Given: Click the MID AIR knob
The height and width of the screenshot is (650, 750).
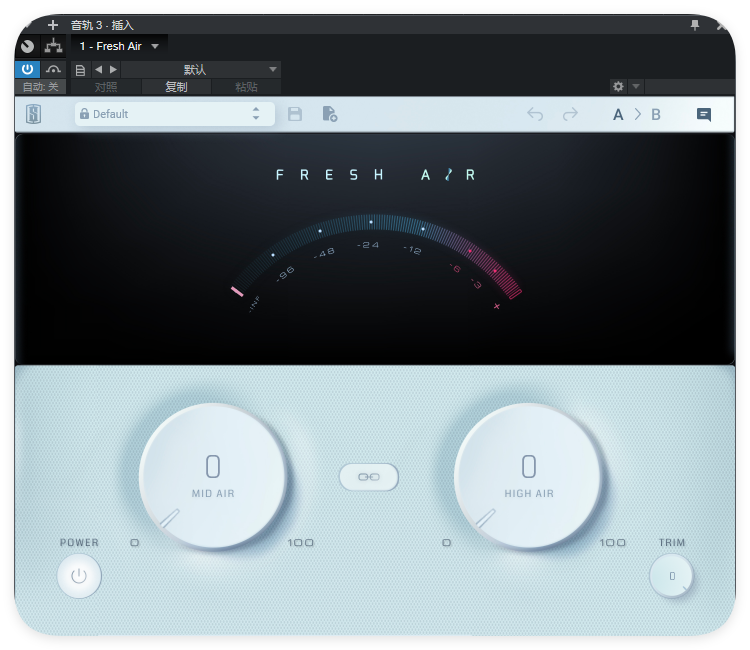Looking at the screenshot, I should coord(213,476).
